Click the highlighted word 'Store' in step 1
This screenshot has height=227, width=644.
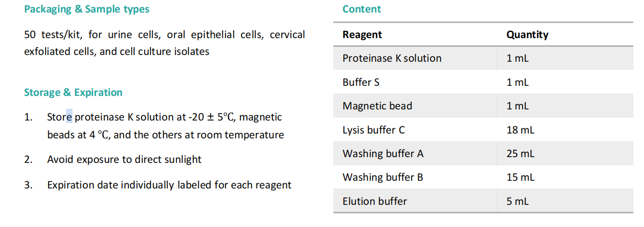pyautogui.click(x=60, y=117)
